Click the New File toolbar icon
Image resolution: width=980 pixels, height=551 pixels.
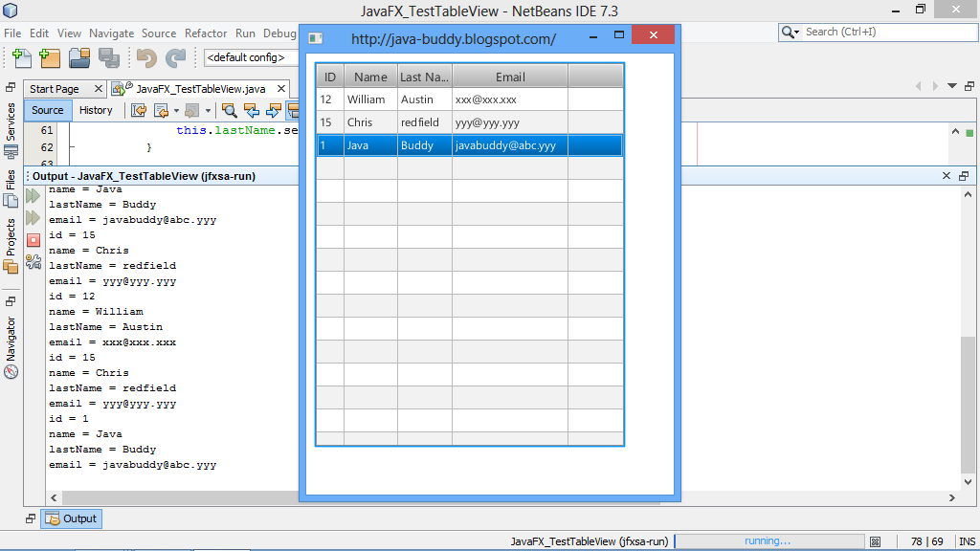[21, 58]
